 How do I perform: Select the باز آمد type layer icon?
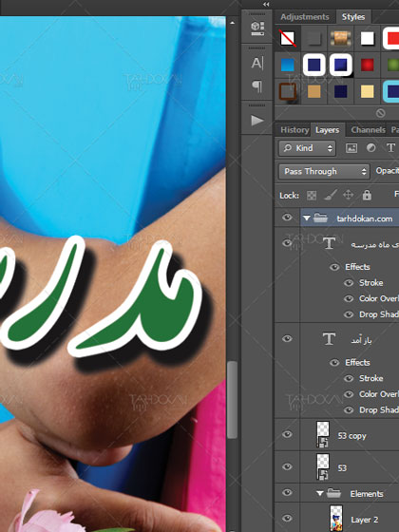[x=329, y=338]
